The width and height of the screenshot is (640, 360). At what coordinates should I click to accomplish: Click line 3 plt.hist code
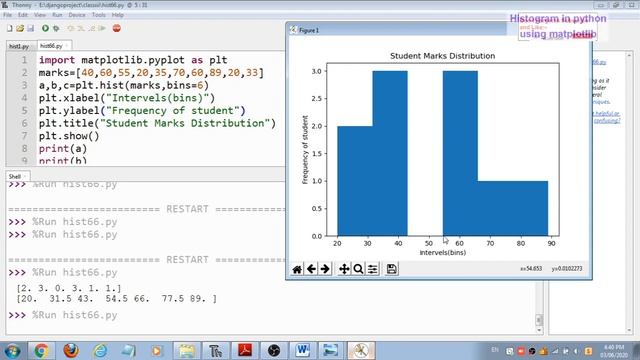point(124,85)
